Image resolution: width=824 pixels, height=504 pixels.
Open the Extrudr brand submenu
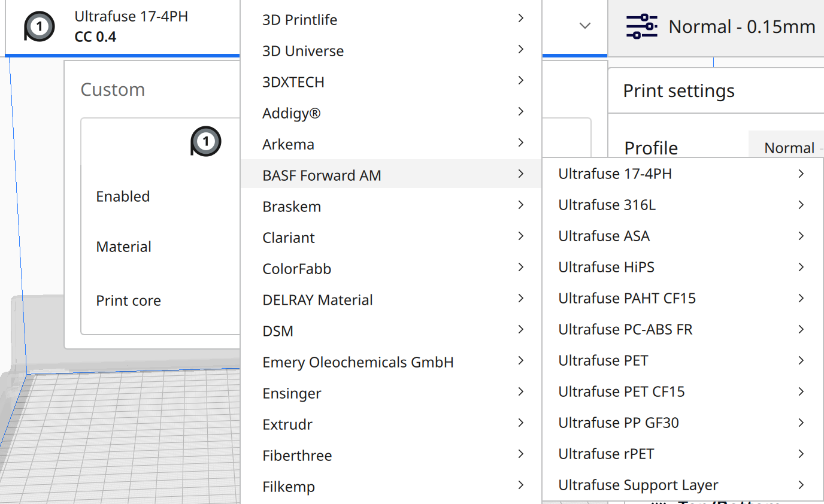pyautogui.click(x=391, y=424)
